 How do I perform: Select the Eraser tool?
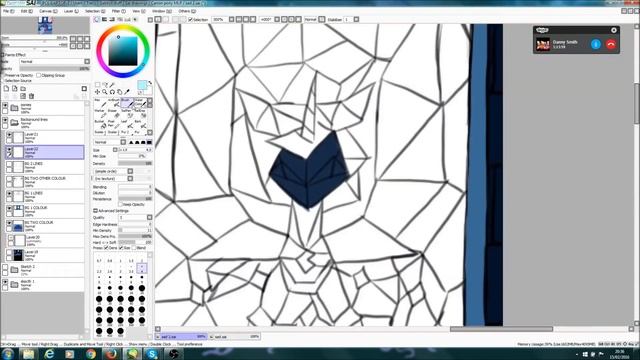click(x=114, y=113)
